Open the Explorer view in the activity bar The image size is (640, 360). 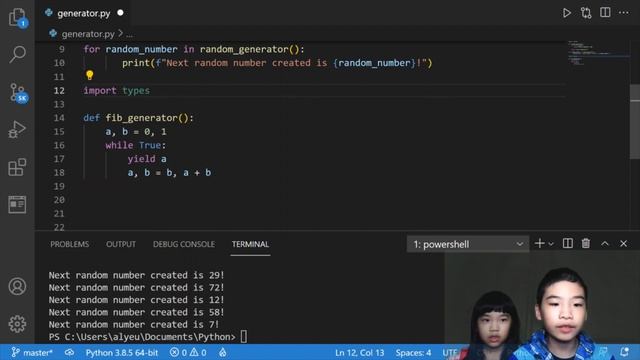[x=17, y=18]
